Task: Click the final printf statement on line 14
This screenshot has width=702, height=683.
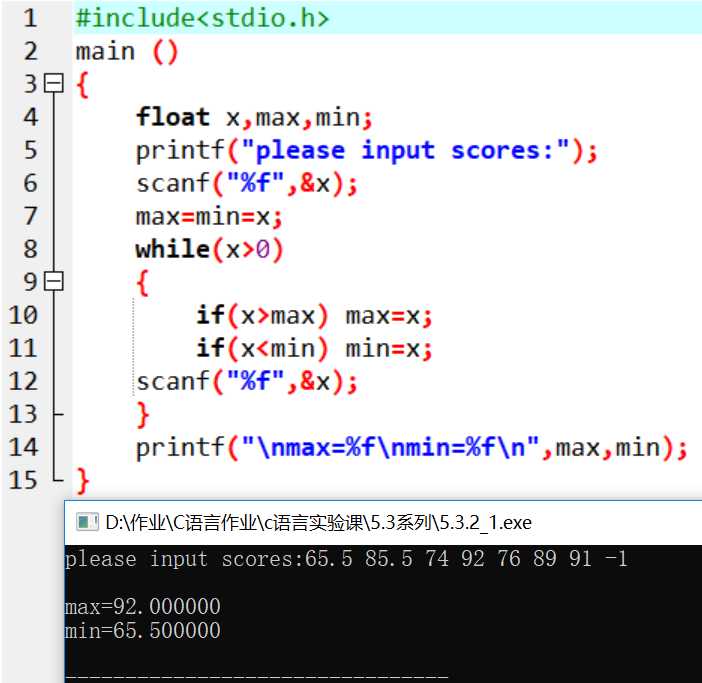Action: click(x=411, y=448)
